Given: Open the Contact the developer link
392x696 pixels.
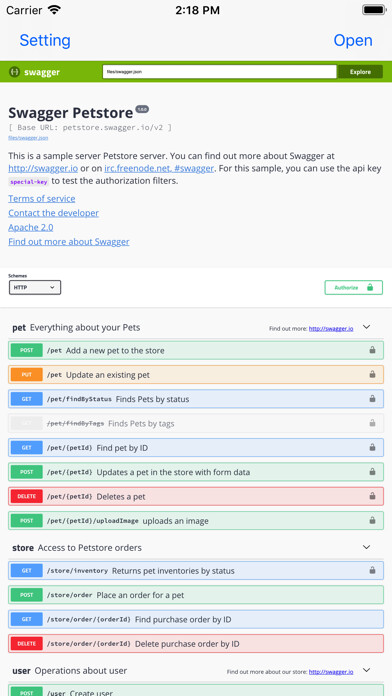Looking at the screenshot, I should tap(53, 213).
